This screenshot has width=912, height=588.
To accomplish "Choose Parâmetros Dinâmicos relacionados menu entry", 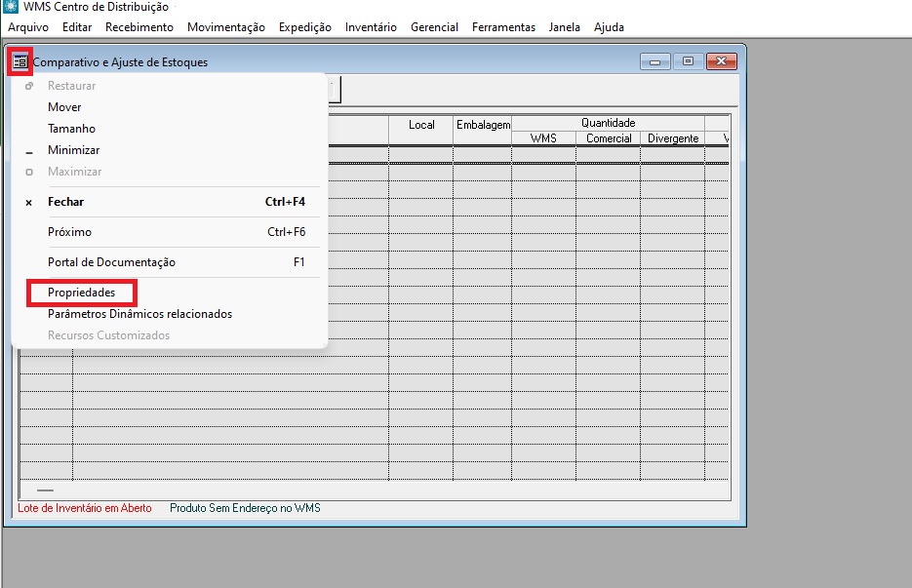I will click(x=139, y=314).
